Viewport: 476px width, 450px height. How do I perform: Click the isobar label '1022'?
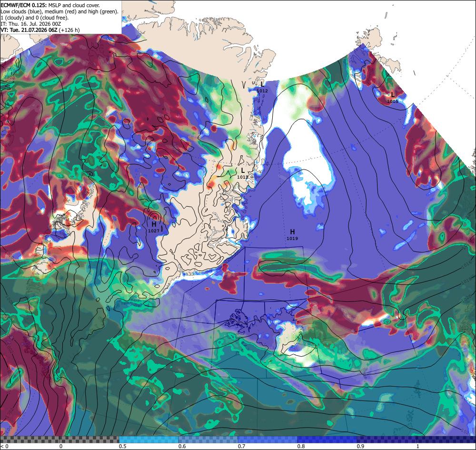pyautogui.click(x=466, y=329)
